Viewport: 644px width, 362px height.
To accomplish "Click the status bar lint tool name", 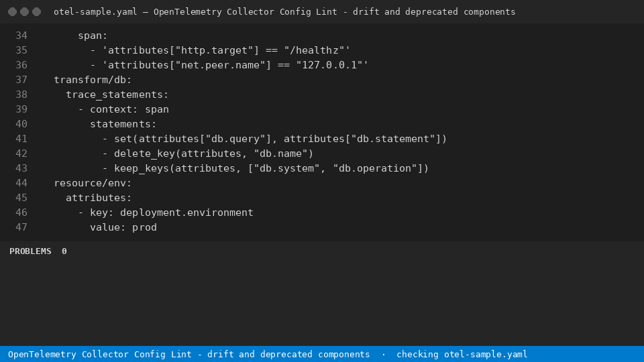I will [189, 354].
